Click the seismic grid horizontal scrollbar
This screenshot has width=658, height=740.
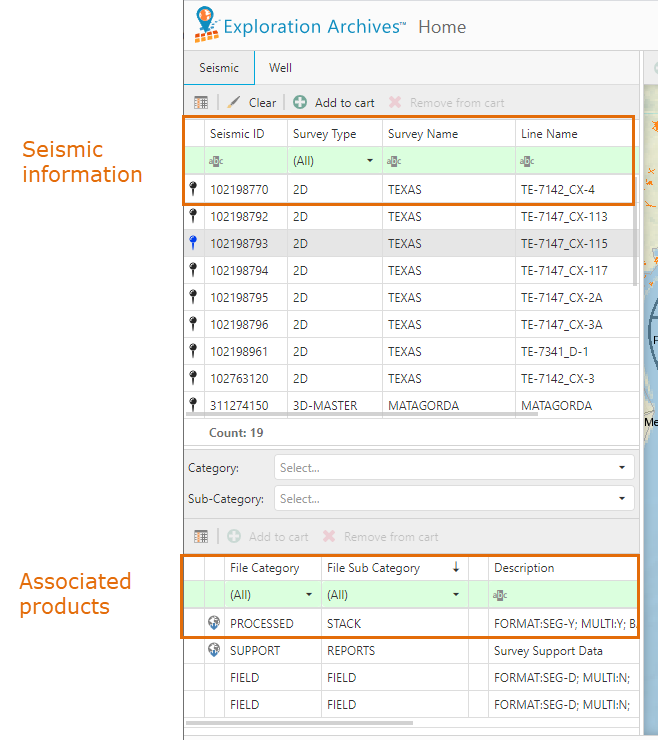(x=362, y=414)
